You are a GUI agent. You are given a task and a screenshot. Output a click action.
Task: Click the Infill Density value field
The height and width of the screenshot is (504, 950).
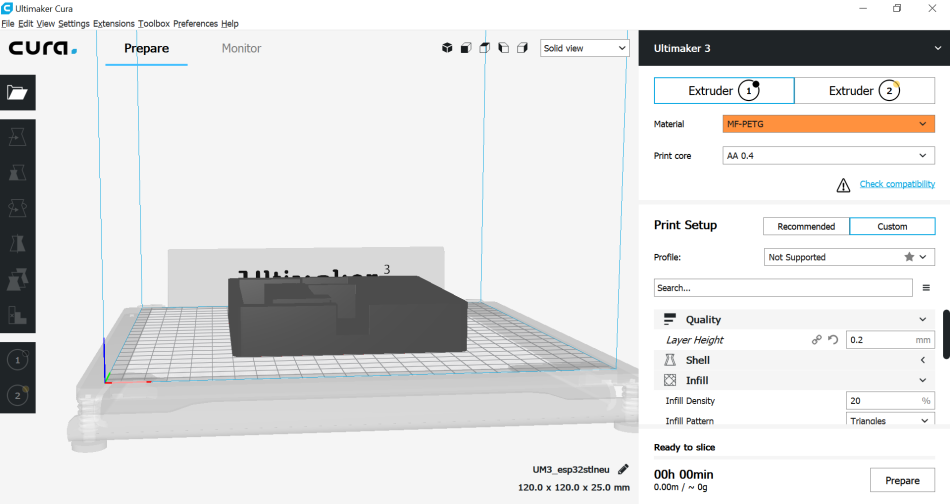[890, 400]
